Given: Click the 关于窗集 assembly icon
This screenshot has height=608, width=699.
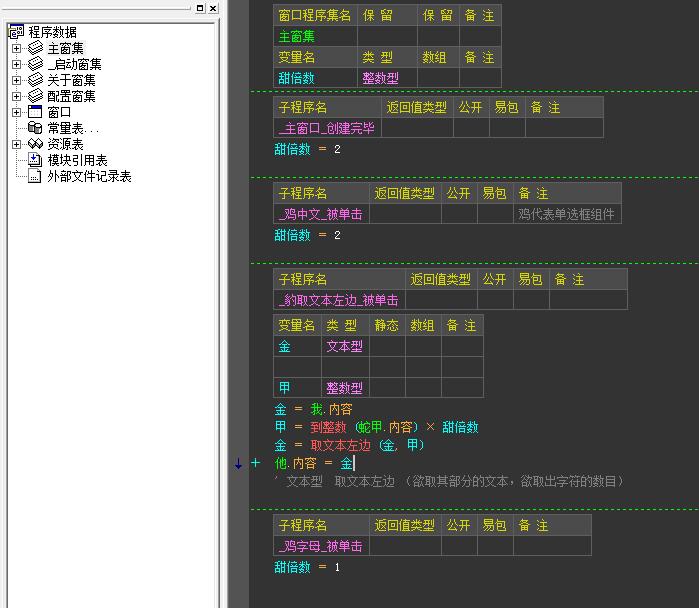Looking at the screenshot, I should tap(36, 80).
